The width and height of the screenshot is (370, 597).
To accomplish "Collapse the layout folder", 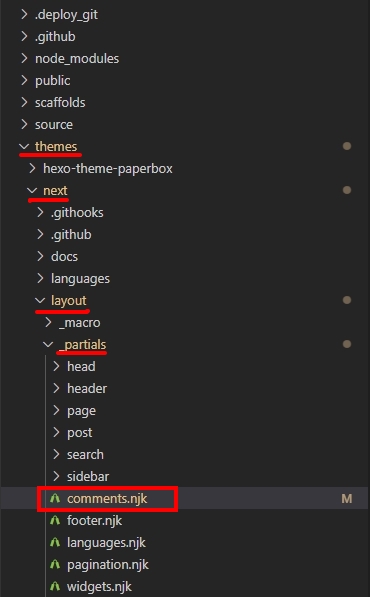I will click(40, 301).
